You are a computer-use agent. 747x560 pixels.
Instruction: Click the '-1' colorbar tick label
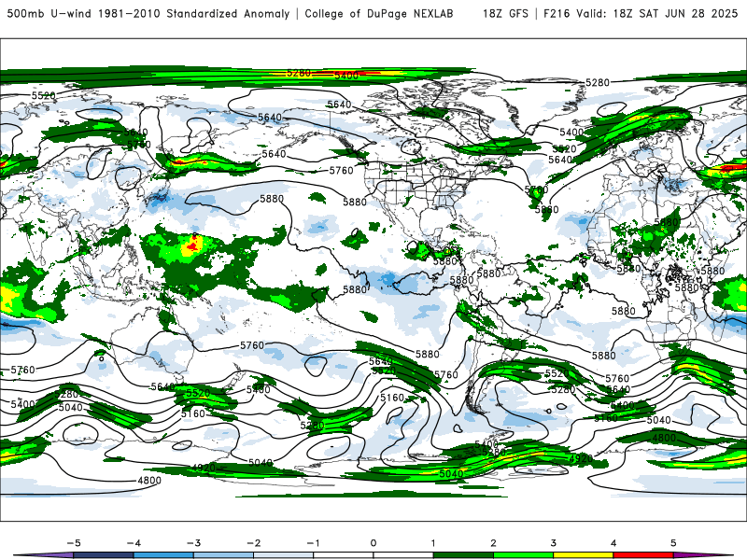pos(314,543)
